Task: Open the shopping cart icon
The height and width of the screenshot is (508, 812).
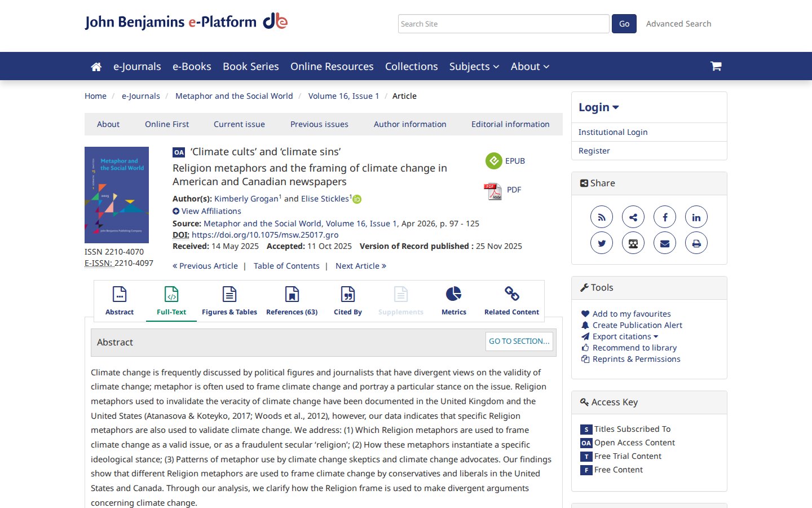Action: pos(716,66)
